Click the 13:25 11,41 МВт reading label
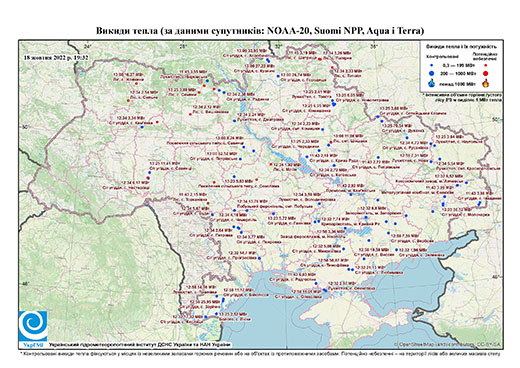 click(x=165, y=164)
